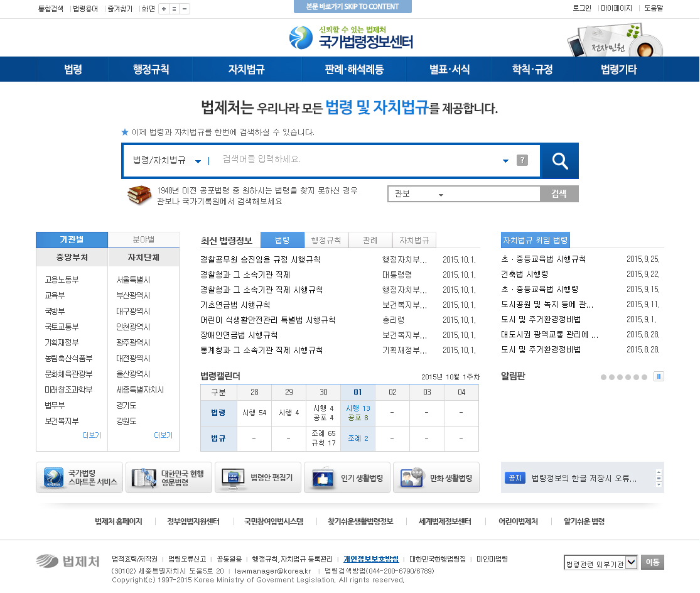This screenshot has width=700, height=593.
Task: Select second 알림판 slide dot
Action: pos(611,378)
